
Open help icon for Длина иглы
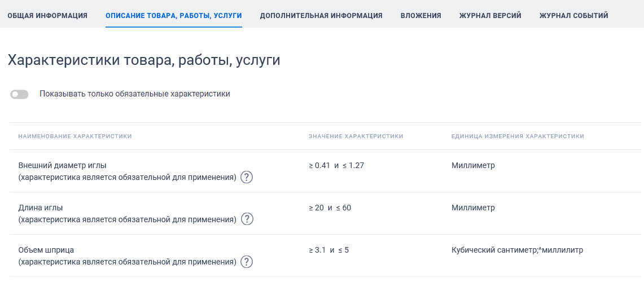pyautogui.click(x=247, y=219)
